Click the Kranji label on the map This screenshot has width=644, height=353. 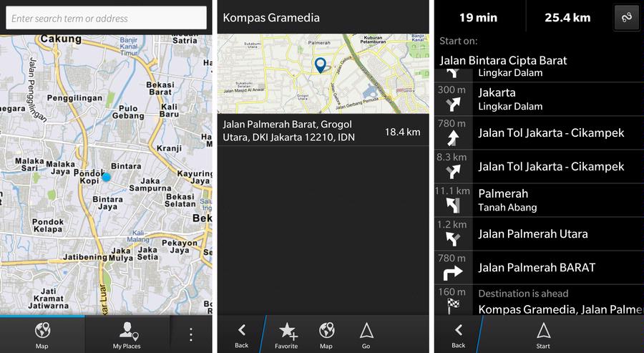(169, 148)
